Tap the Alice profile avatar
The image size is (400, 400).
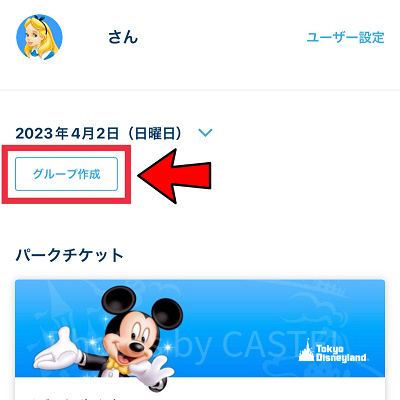click(39, 37)
